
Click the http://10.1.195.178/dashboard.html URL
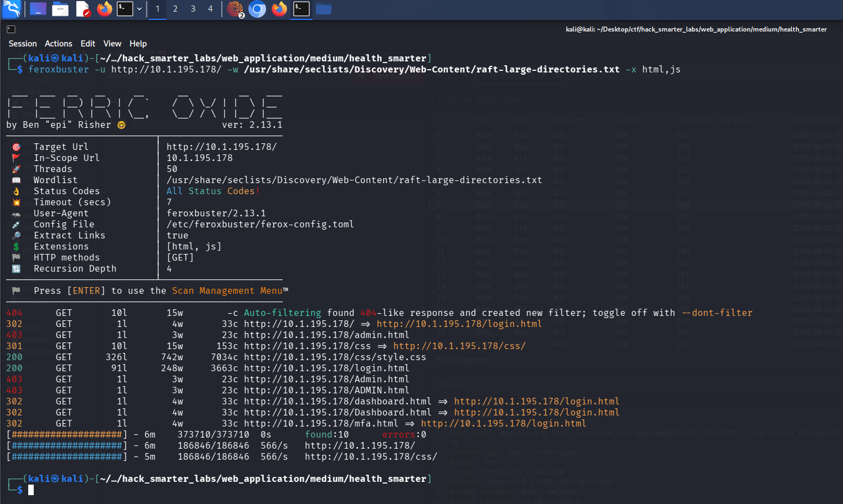(338, 401)
